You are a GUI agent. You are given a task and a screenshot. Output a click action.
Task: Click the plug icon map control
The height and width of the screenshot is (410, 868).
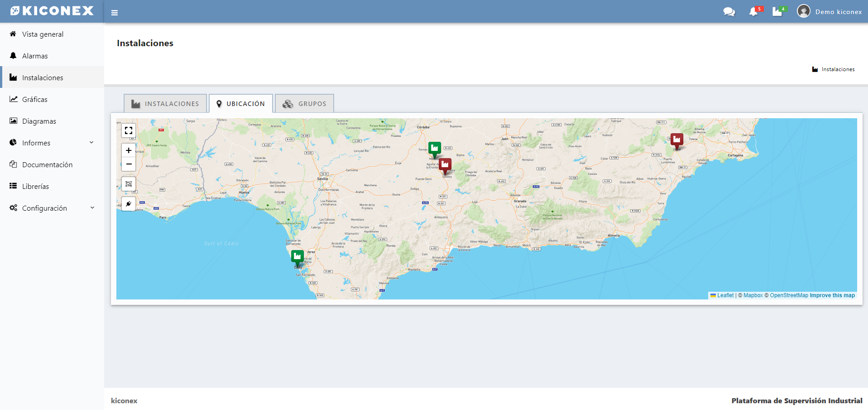[x=129, y=204]
